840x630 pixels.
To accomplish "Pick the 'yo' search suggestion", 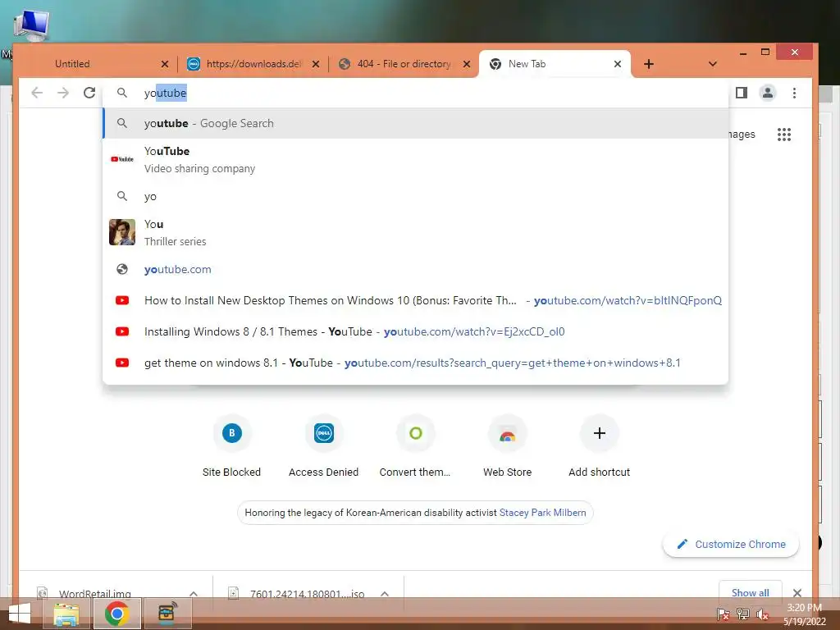I will (415, 196).
